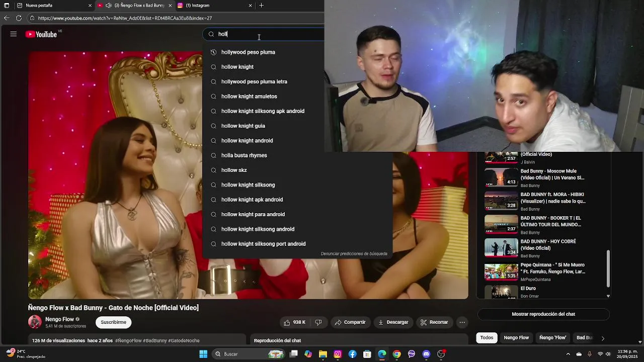Click the Compartir share button

350,322
